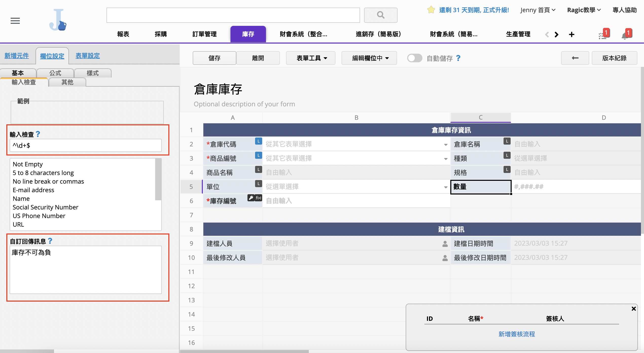Select E-mail address from validation list
Screen dimensions: 644x353
[33, 190]
